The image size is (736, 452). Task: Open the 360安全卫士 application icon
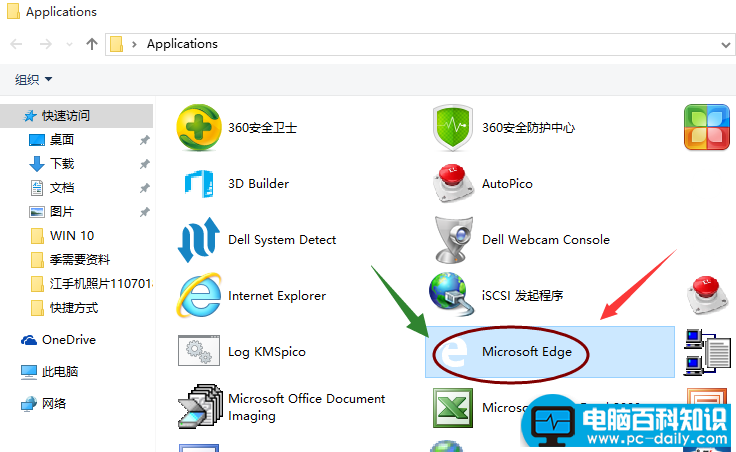tap(199, 128)
